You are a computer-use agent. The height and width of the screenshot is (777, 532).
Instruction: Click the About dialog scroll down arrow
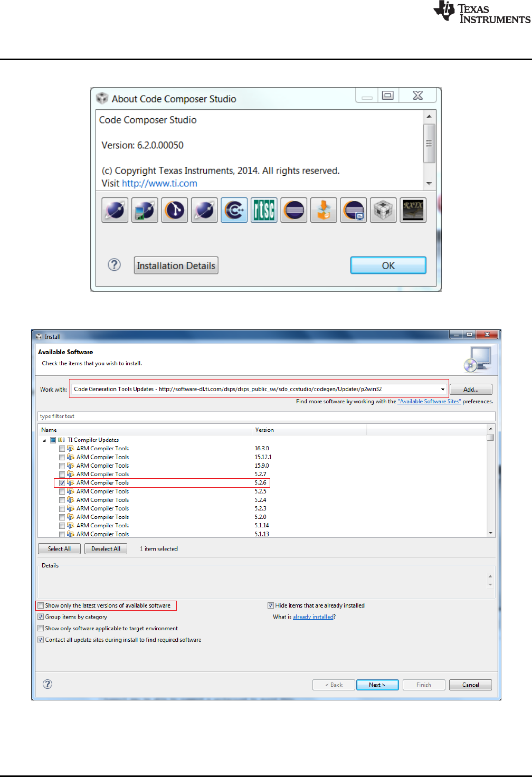pyautogui.click(x=429, y=184)
